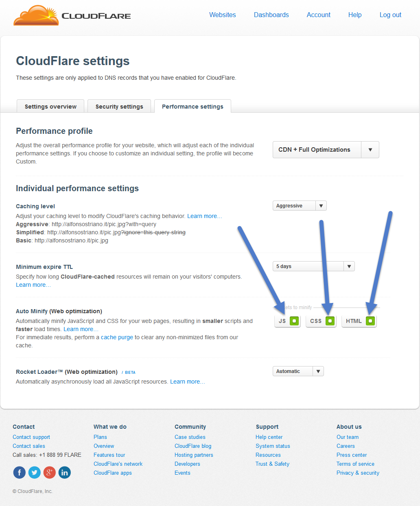Expand the CDN + Full Optimizations profile dropdown

(x=326, y=150)
